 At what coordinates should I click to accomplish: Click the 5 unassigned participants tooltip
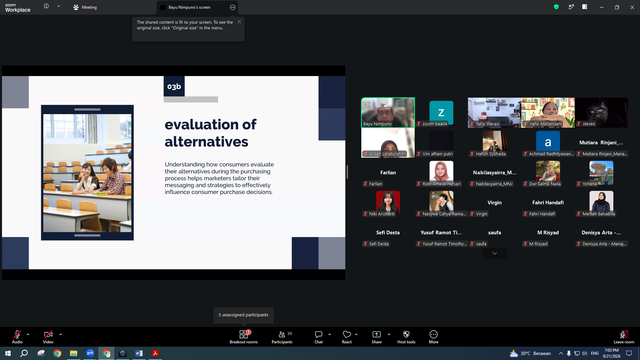[243, 315]
